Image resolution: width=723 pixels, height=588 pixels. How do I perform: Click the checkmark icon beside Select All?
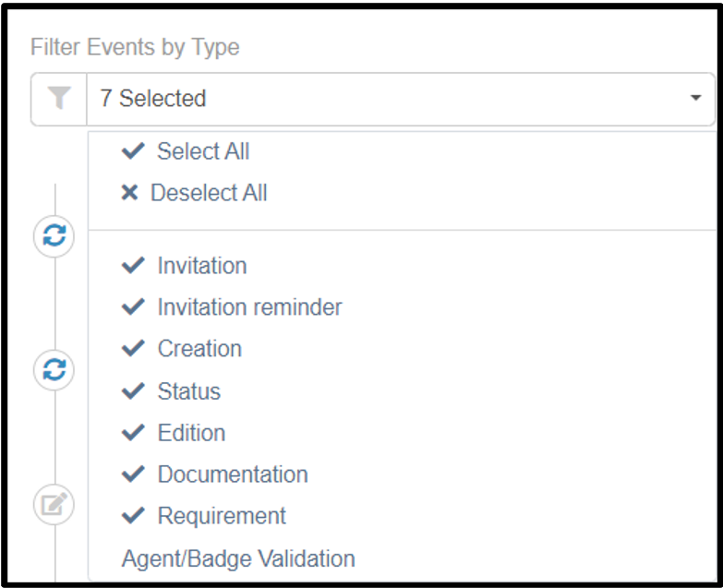coord(133,151)
